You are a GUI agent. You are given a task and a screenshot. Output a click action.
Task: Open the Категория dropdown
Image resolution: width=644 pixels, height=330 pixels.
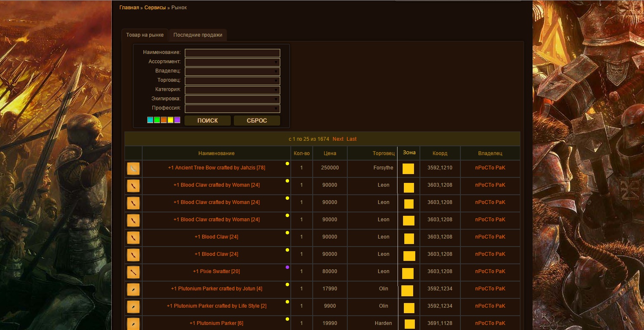coord(233,90)
